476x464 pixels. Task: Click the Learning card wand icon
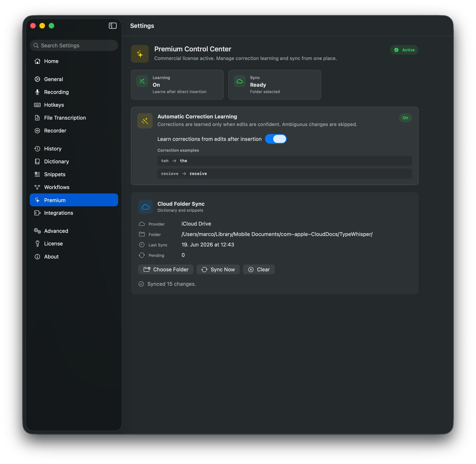[x=142, y=81]
